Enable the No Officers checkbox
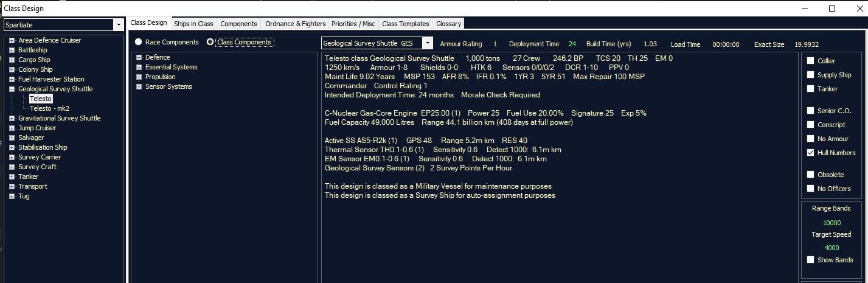Viewport: 868px width, 283px height. point(810,189)
